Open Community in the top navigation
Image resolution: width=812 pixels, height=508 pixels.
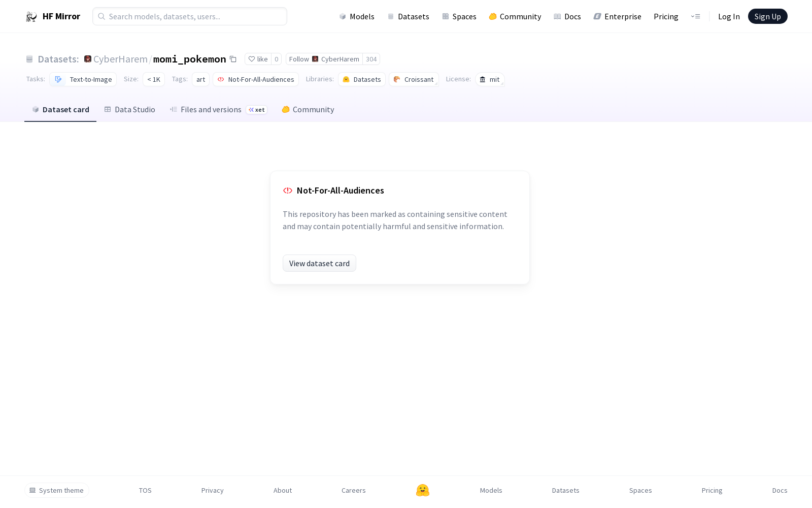click(515, 16)
